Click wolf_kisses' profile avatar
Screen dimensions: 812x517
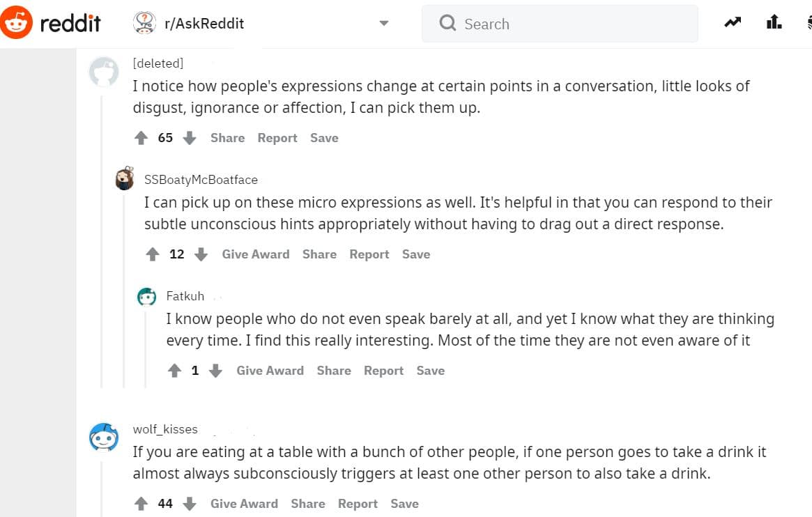(104, 438)
